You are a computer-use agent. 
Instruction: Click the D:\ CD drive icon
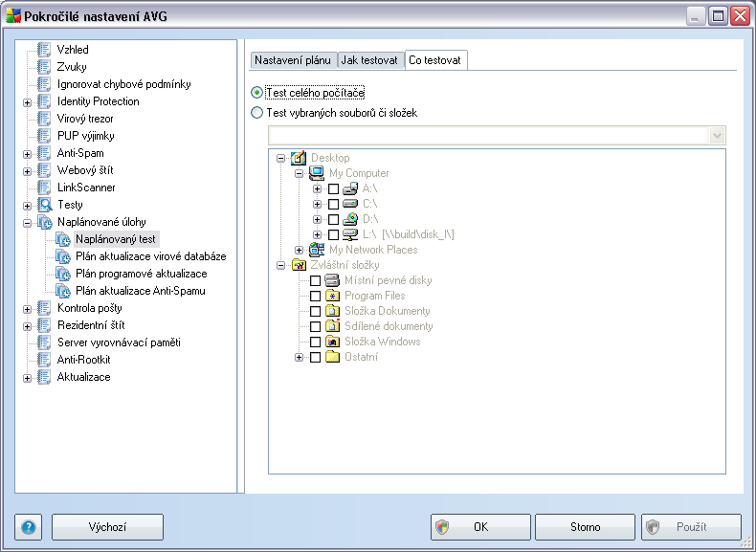pos(350,219)
